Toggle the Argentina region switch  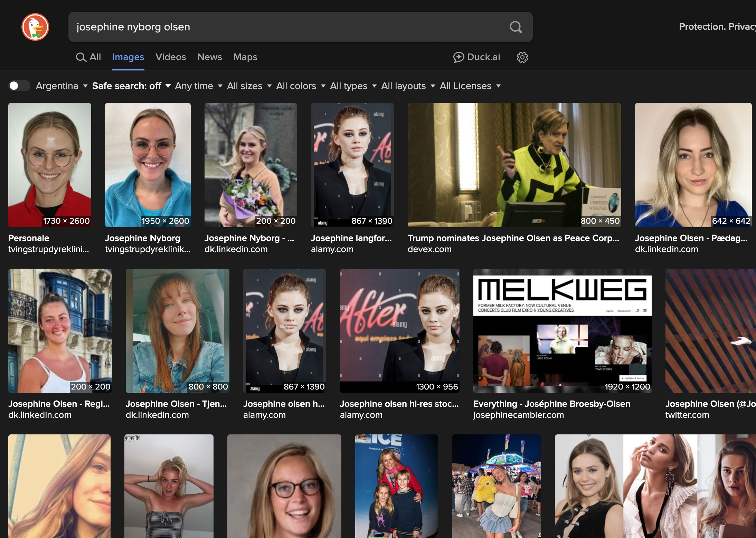tap(19, 86)
